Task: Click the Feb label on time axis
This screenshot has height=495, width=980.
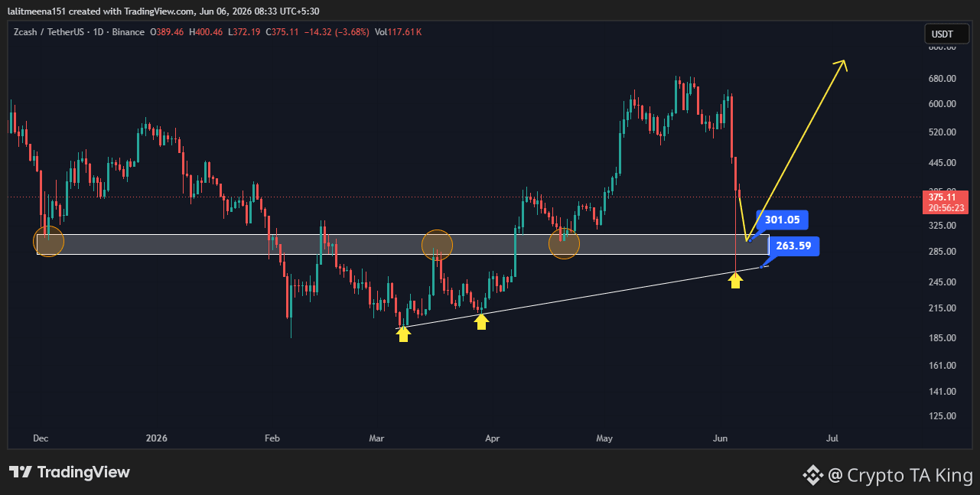Action: (272, 438)
